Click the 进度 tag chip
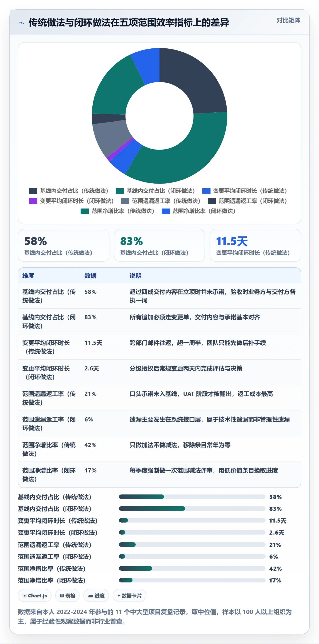 coord(96,596)
